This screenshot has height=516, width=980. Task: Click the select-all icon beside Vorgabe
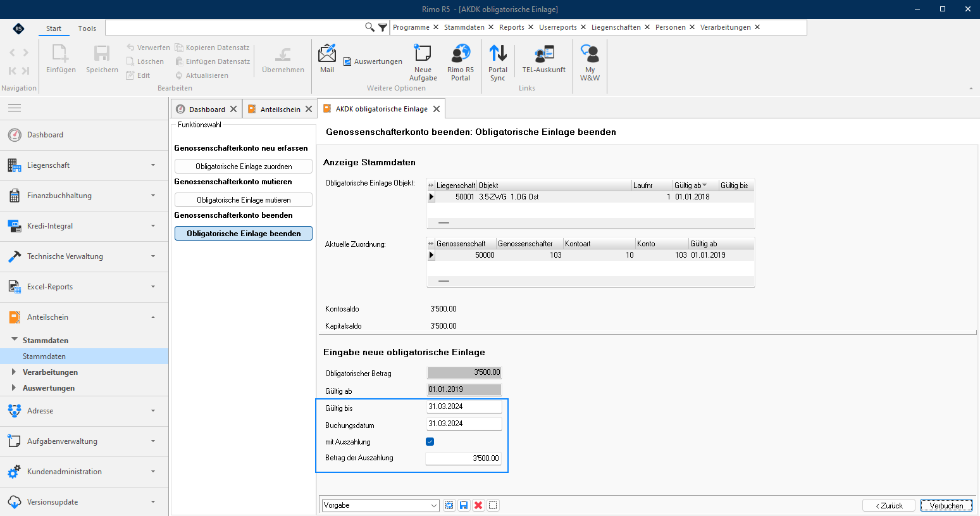[x=449, y=505]
